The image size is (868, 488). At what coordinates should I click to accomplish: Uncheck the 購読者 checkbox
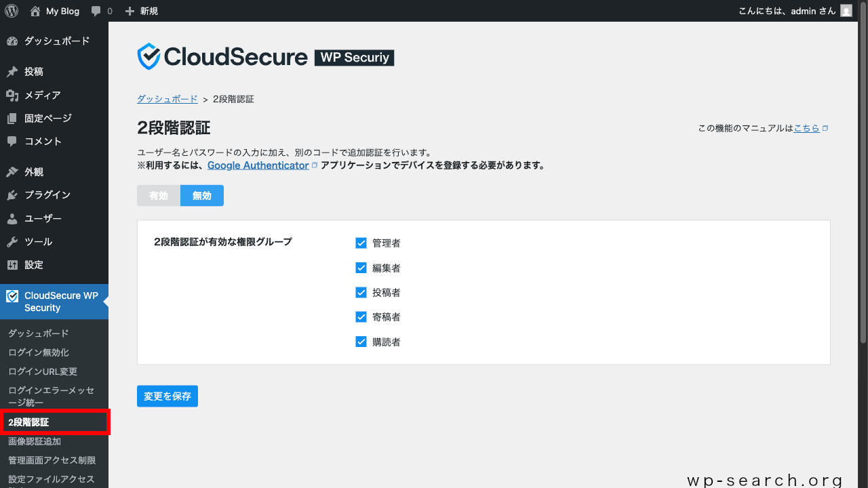pyautogui.click(x=361, y=342)
